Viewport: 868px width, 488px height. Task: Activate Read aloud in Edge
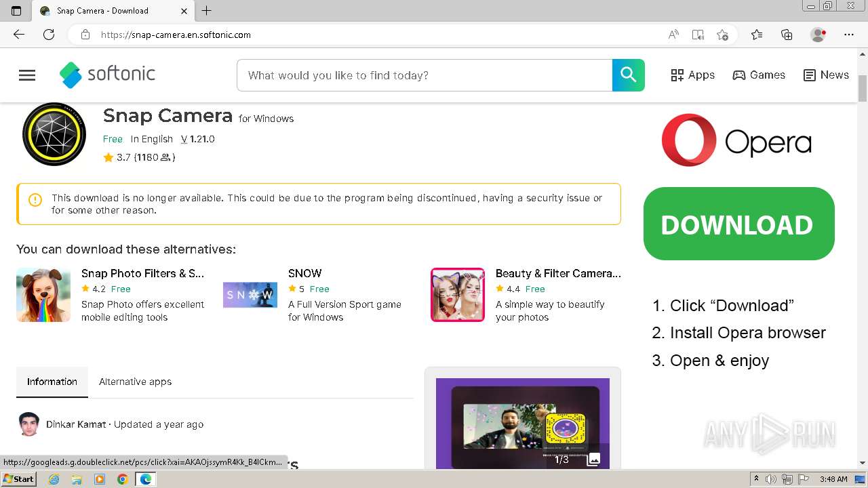pos(673,35)
